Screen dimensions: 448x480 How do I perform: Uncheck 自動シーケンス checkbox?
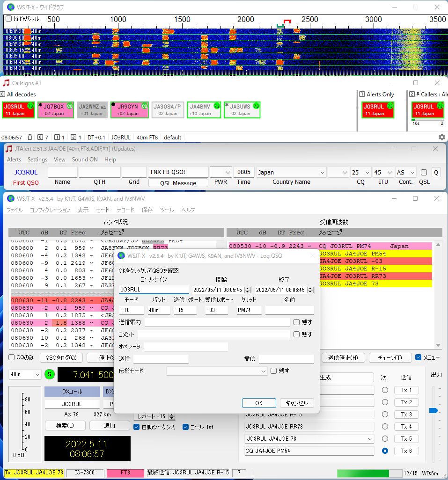pyautogui.click(x=137, y=427)
